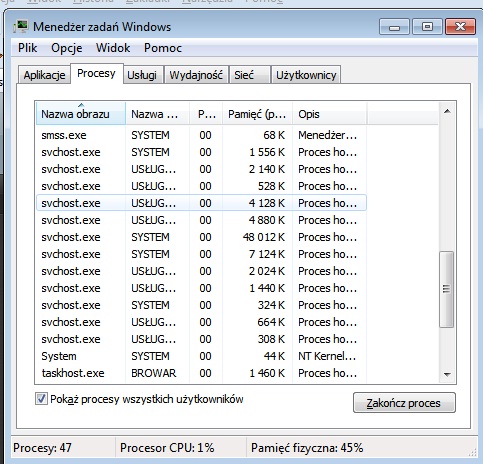The height and width of the screenshot is (464, 484).
Task: Select svchost.exe using 1 440 K memory
Action: [x=201, y=288]
